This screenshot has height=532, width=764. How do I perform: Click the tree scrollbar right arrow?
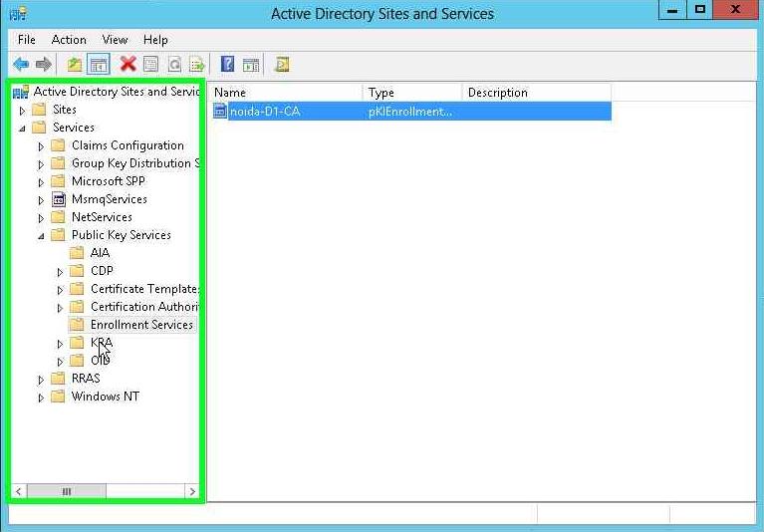192,491
